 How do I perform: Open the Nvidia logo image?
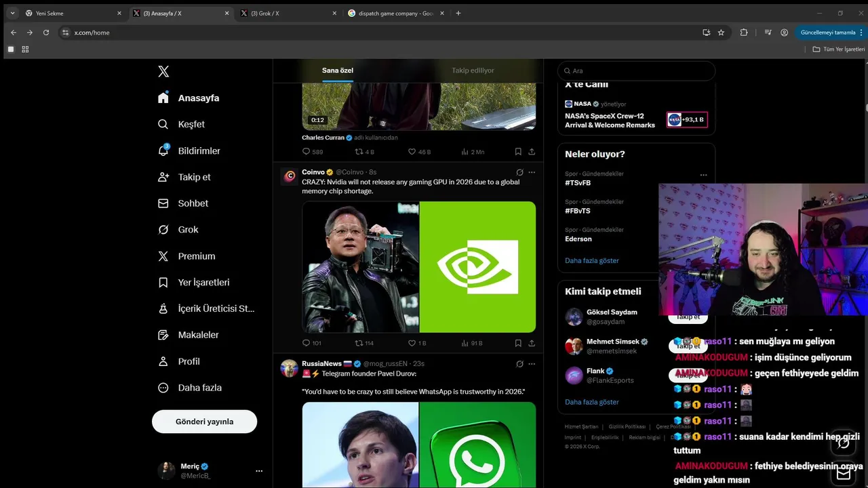pos(477,267)
